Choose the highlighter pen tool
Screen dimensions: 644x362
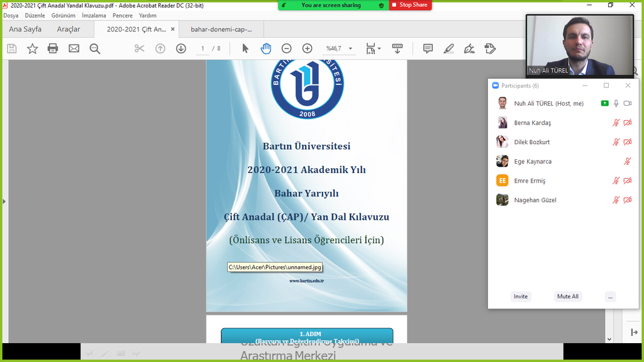[448, 48]
